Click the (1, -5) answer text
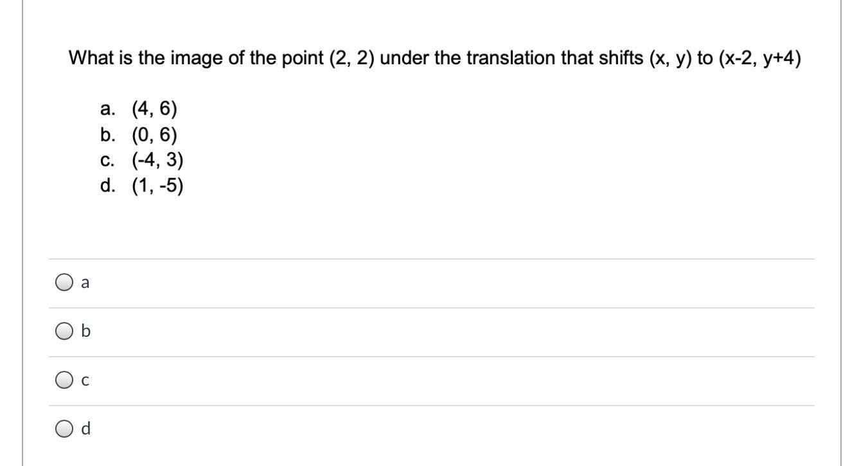 tap(157, 186)
